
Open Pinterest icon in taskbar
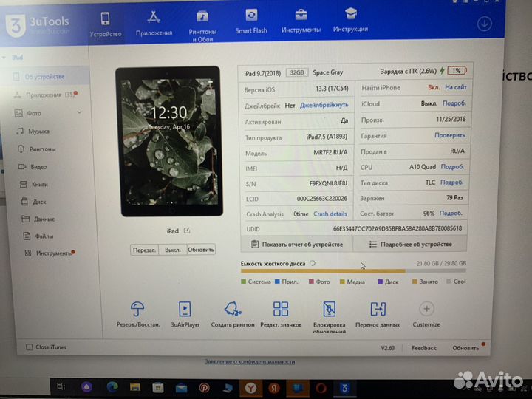204,388
